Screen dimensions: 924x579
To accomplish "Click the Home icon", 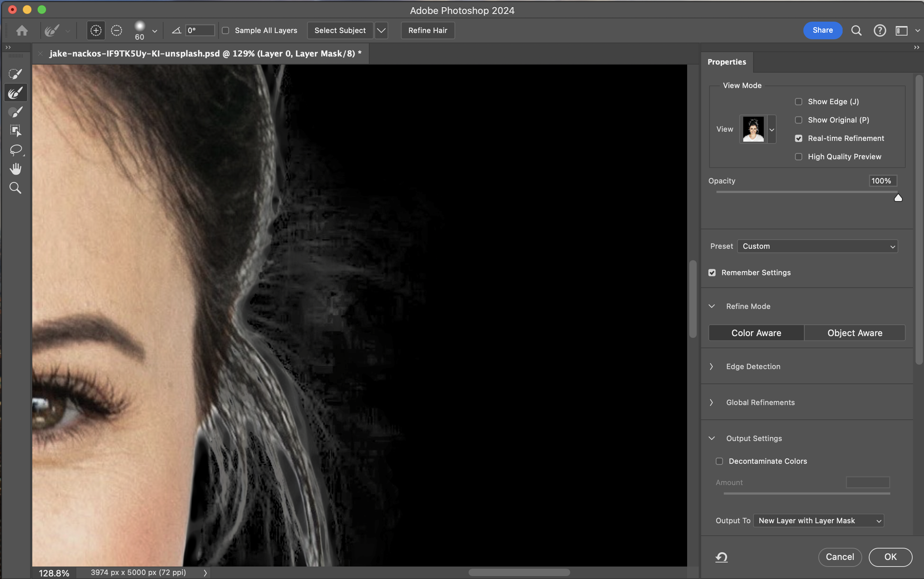I will click(x=22, y=30).
